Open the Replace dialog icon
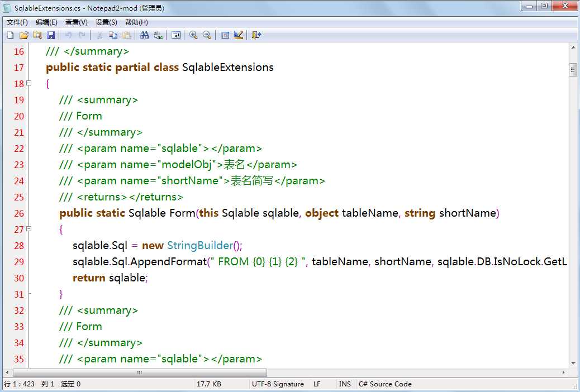This screenshot has width=580, height=392. pos(158,35)
